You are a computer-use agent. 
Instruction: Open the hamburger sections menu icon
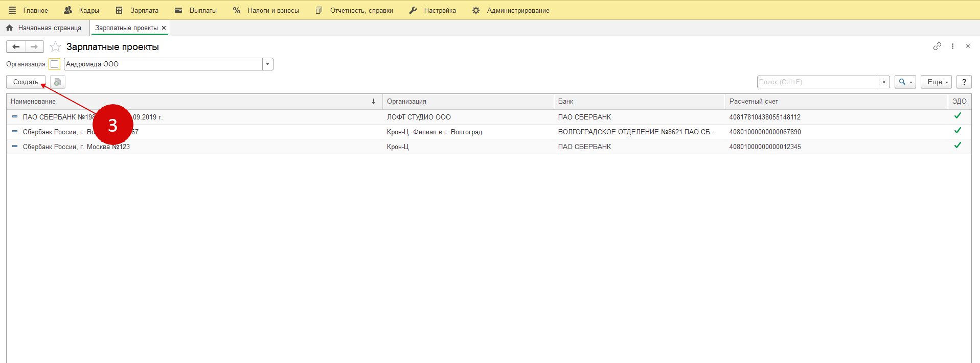(x=12, y=10)
